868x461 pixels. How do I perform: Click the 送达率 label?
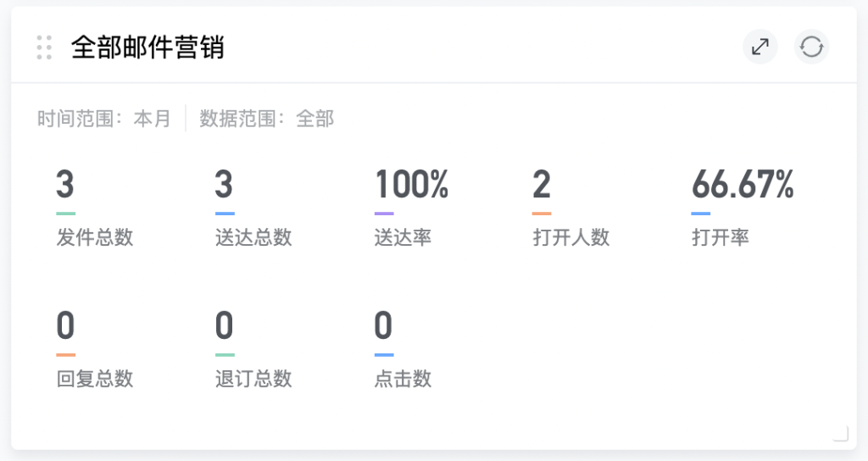coord(403,237)
